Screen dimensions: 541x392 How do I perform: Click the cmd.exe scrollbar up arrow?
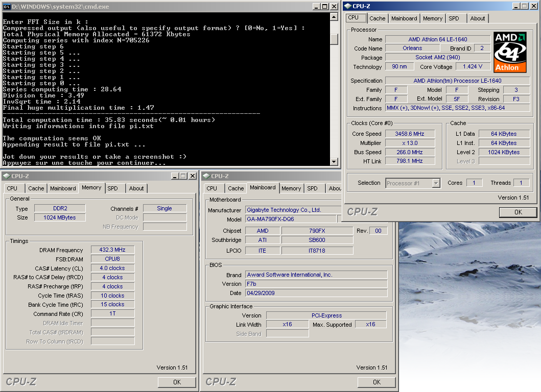(334, 16)
